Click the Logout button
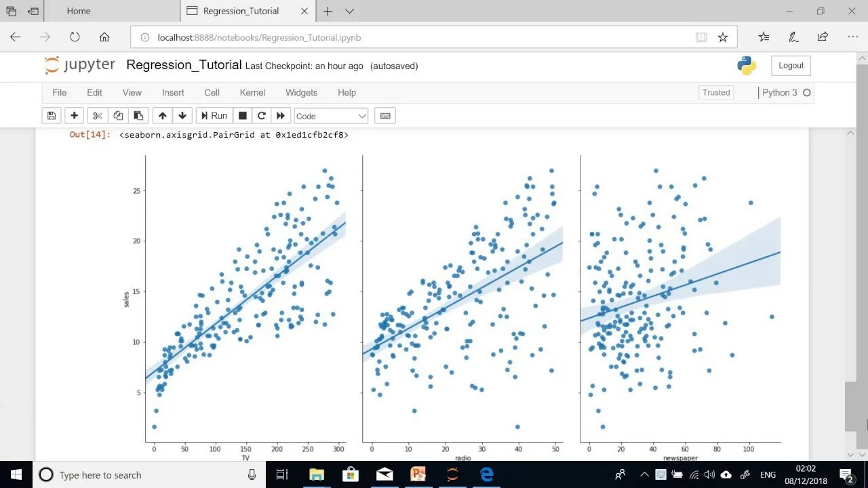 pyautogui.click(x=791, y=66)
